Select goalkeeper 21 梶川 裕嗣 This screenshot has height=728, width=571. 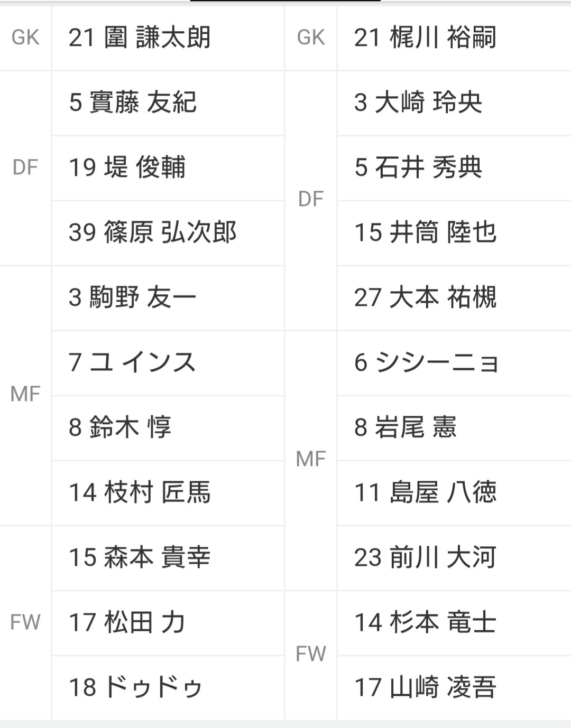(x=454, y=38)
